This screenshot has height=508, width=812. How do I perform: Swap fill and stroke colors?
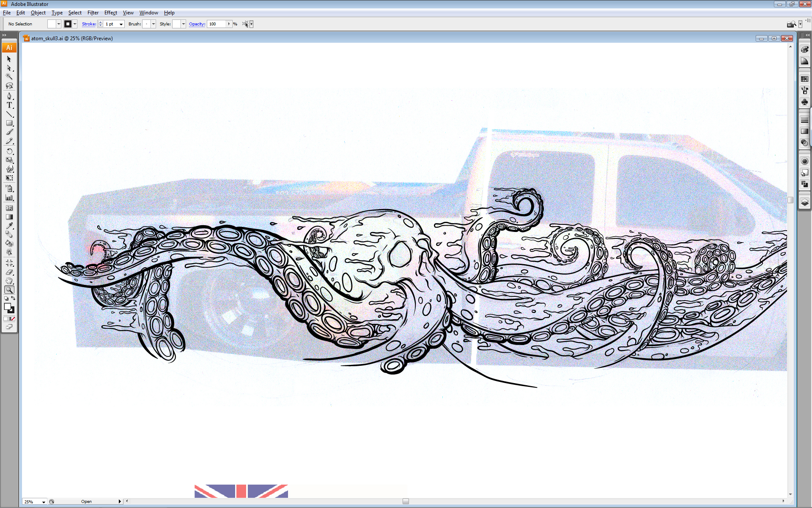(13, 298)
